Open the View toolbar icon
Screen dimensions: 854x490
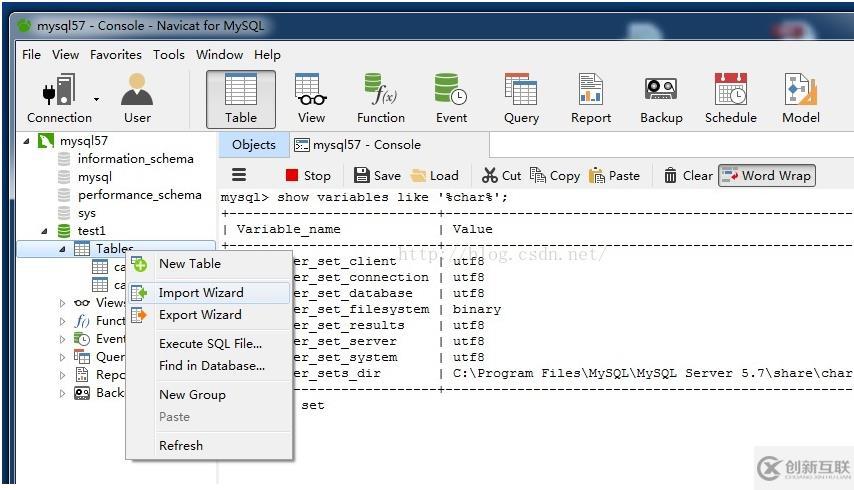click(311, 99)
